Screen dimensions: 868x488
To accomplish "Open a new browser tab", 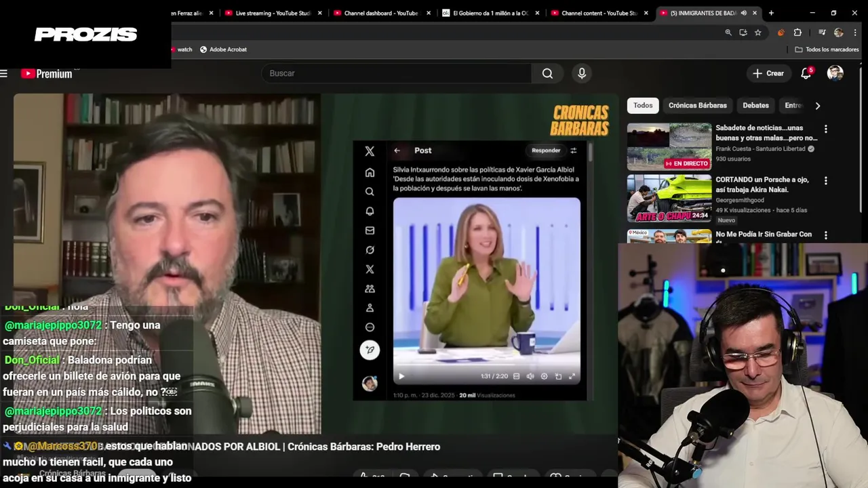I will click(771, 13).
